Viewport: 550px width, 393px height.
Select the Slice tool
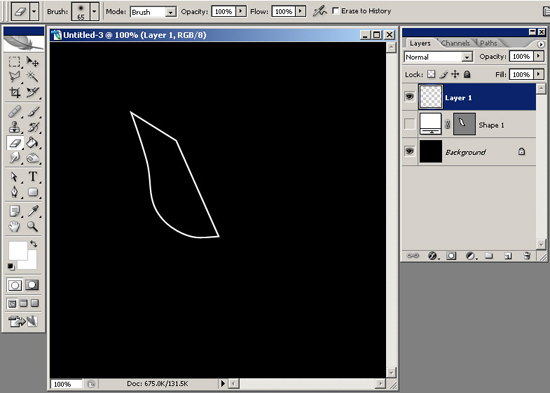[x=33, y=92]
